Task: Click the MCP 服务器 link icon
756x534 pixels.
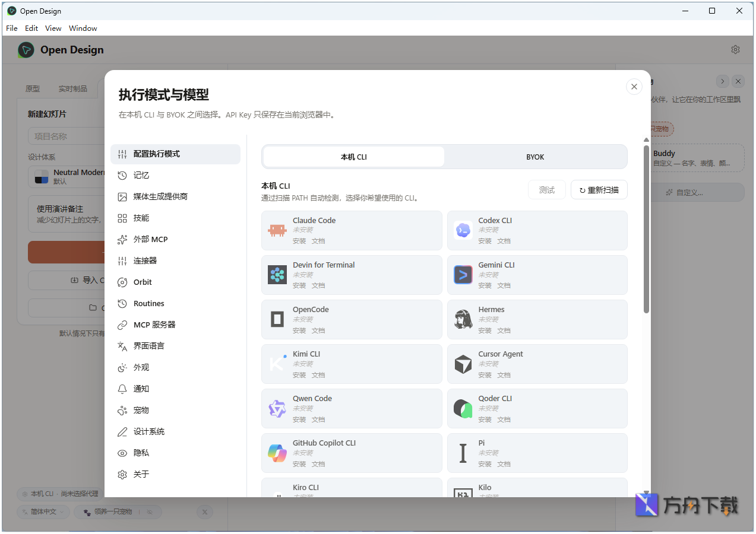Action: click(122, 325)
